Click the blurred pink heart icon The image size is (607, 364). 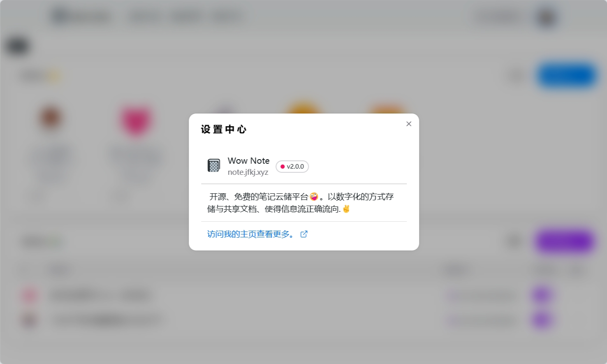pyautogui.click(x=136, y=121)
